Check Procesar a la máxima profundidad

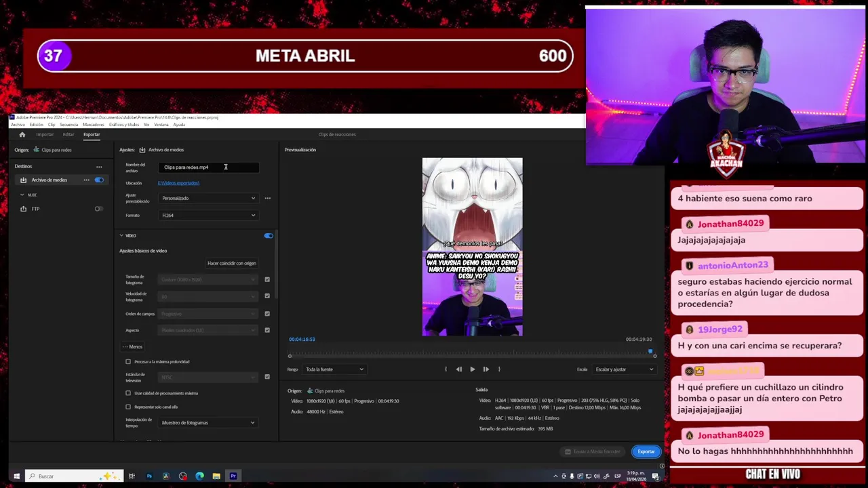pos(128,362)
